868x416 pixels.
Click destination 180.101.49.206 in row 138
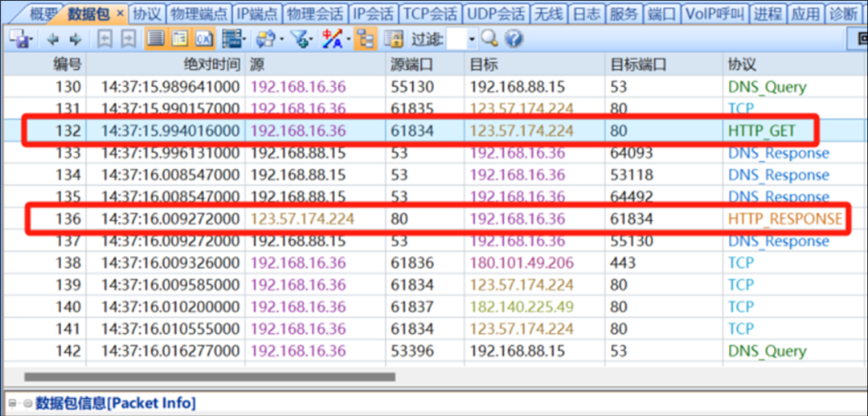tap(522, 262)
